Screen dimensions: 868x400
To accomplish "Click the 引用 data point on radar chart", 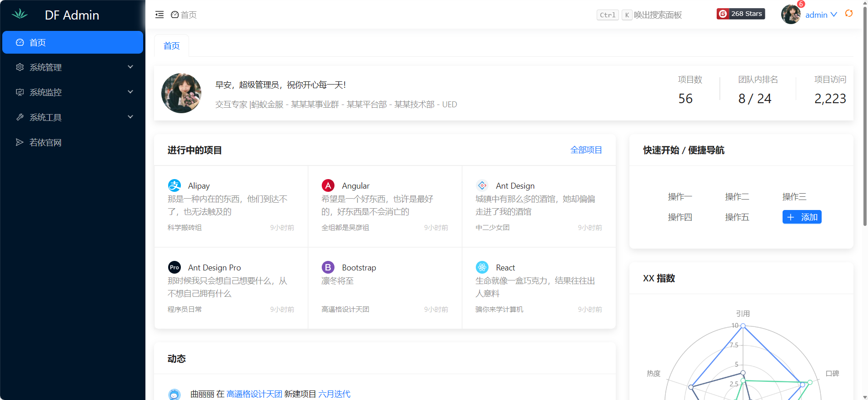I will 743,326.
